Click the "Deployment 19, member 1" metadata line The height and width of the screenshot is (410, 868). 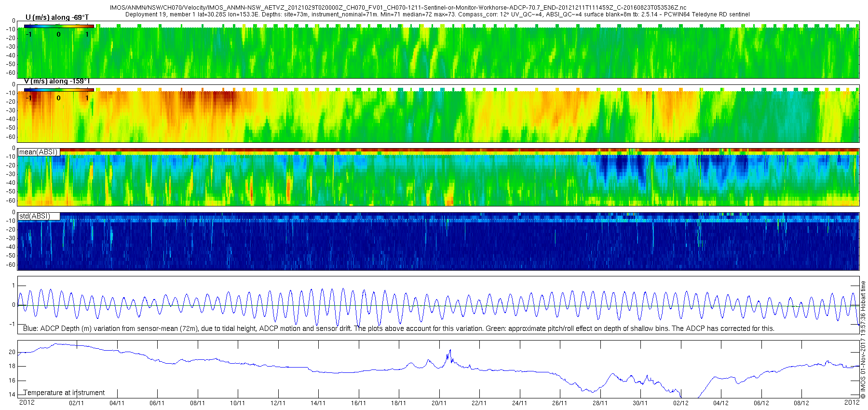[437, 14]
